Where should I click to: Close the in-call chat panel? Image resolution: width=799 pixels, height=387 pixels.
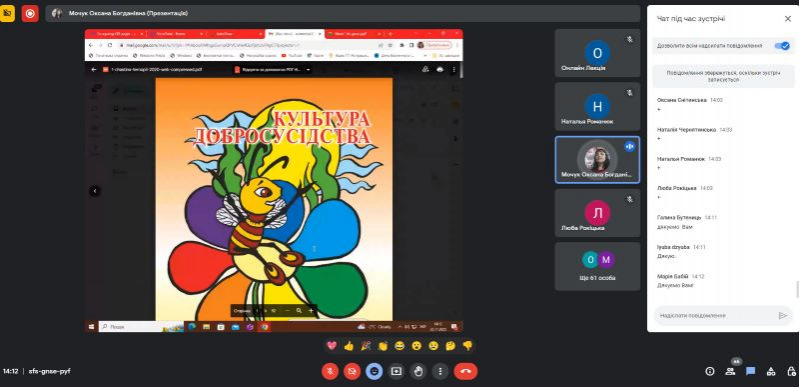tap(787, 19)
